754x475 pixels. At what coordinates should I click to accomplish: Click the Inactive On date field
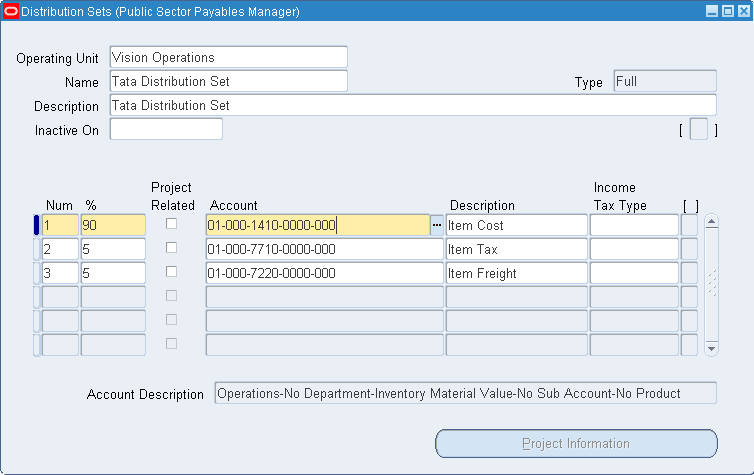coord(166,129)
